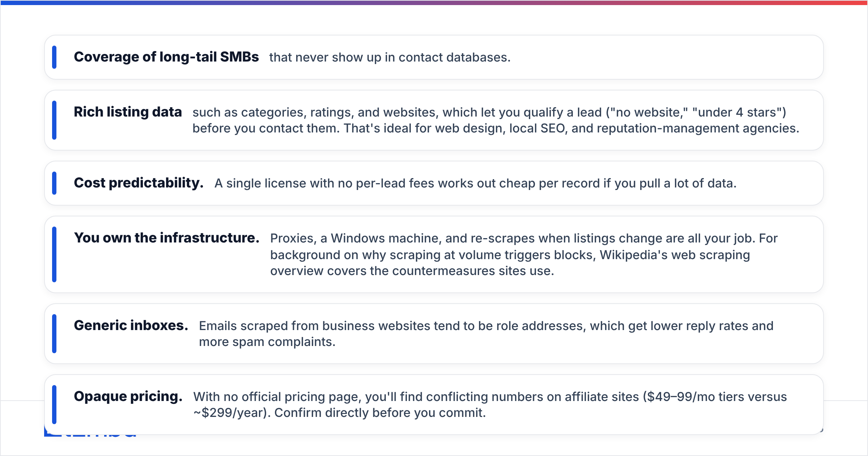Click the gradient progress bar at top
Screen dimensions: 868x456
point(434,3)
